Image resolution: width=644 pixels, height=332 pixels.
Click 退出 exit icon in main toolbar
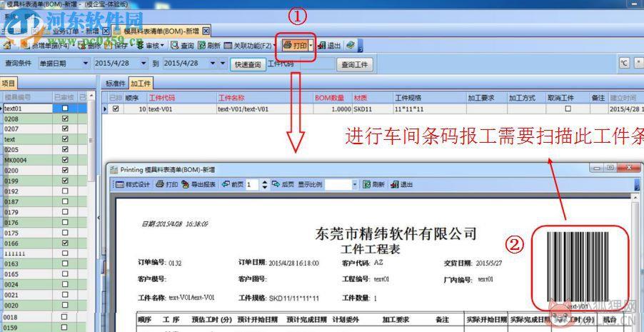[321, 45]
